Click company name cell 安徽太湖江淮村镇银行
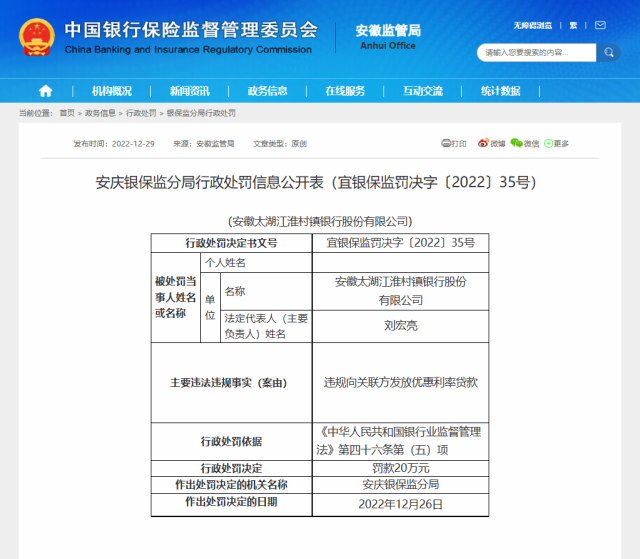The height and width of the screenshot is (559, 640). 400,291
